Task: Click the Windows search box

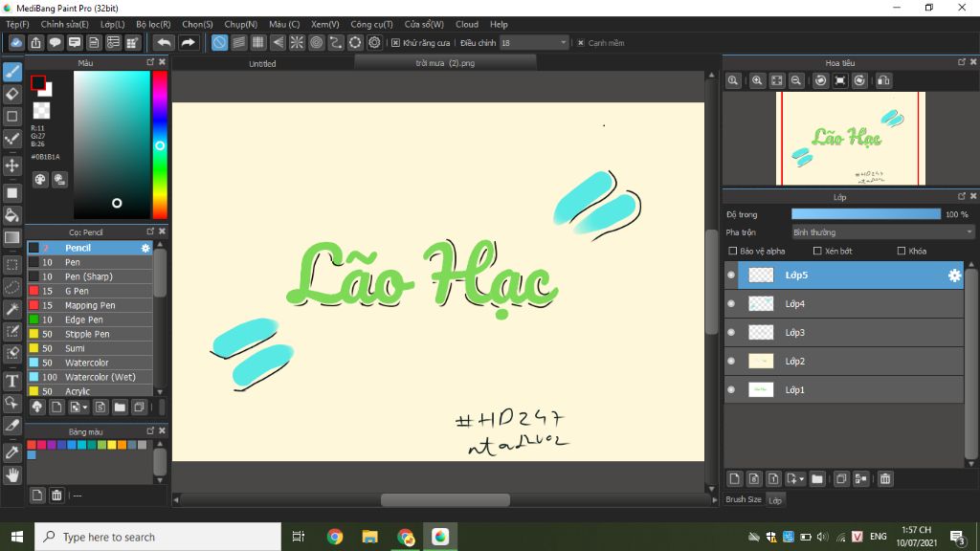Action: click(x=158, y=537)
